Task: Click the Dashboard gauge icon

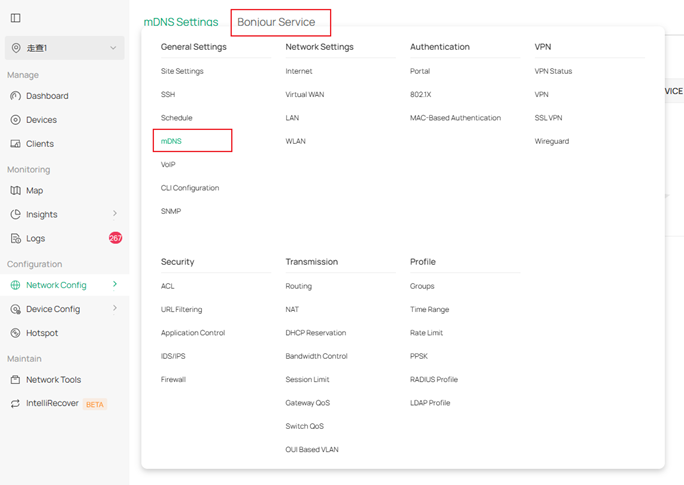Action: [15, 96]
